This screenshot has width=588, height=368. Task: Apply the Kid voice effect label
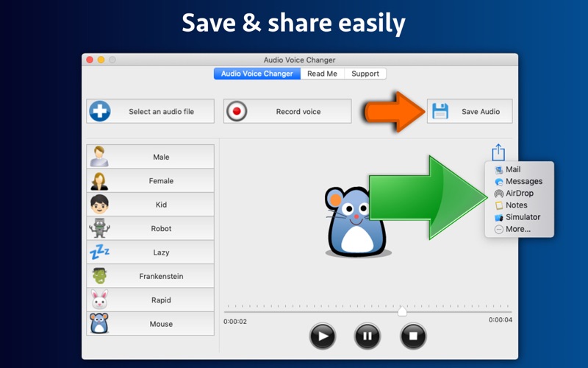(161, 205)
